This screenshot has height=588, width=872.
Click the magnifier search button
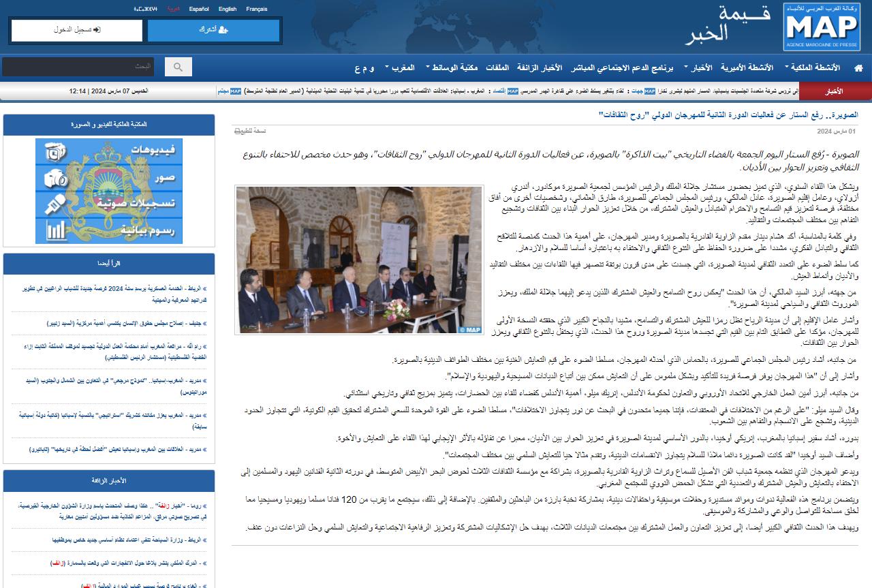(178, 67)
